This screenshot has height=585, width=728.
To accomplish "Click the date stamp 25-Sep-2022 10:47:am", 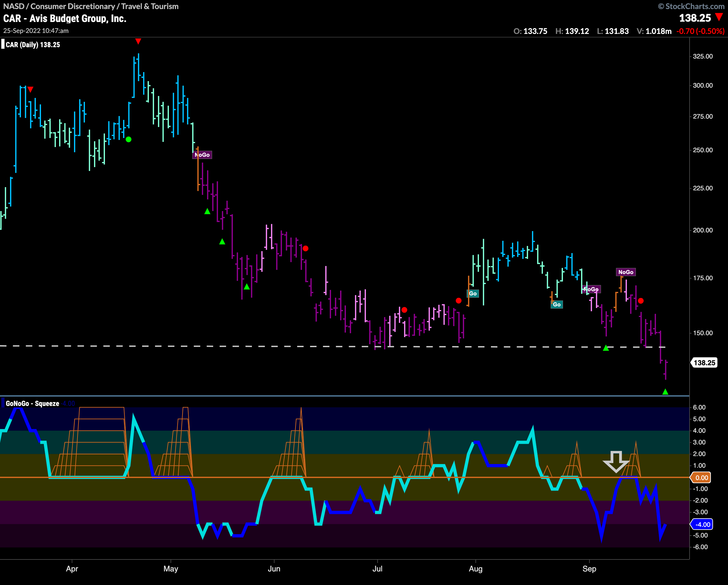I will pyautogui.click(x=36, y=31).
